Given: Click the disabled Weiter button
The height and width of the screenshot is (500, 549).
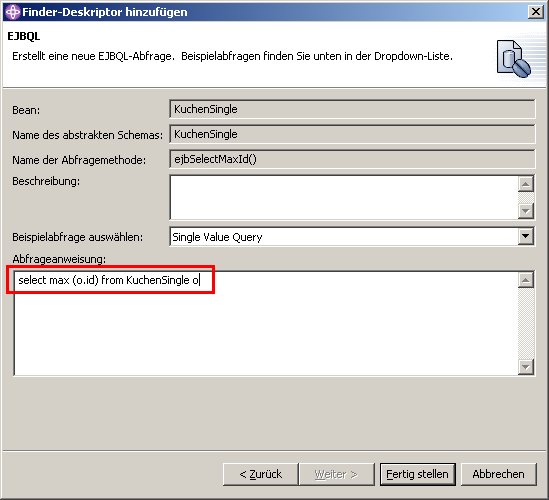Looking at the screenshot, I should click(336, 474).
